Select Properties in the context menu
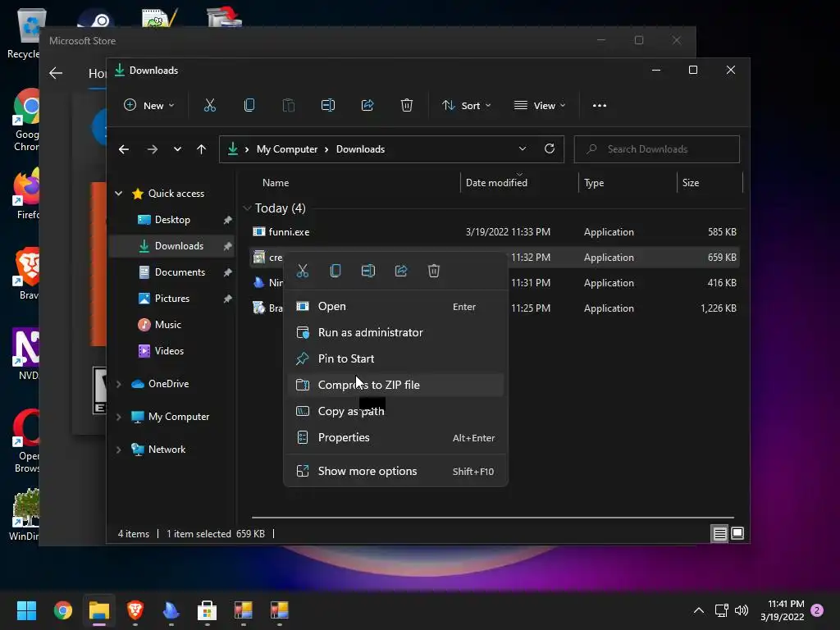840x630 pixels. point(396,438)
